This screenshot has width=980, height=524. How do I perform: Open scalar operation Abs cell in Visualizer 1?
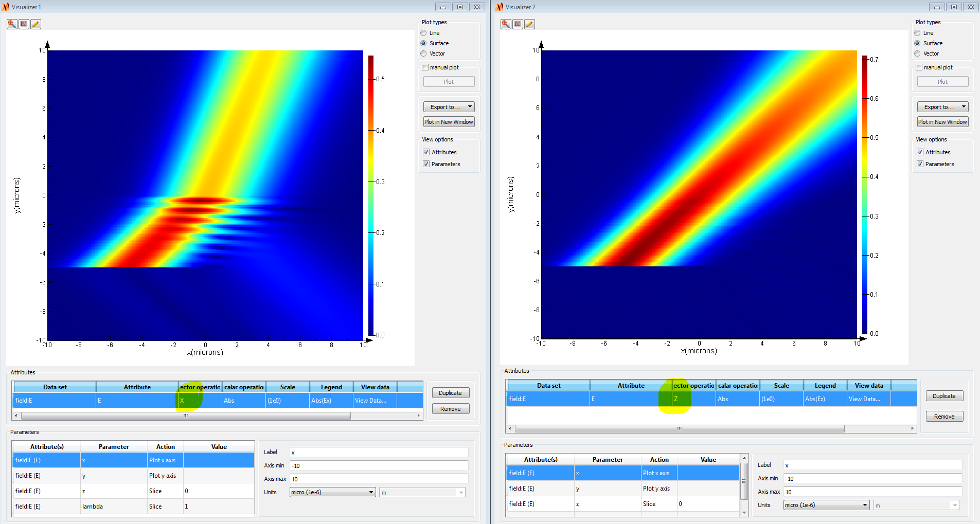click(243, 401)
